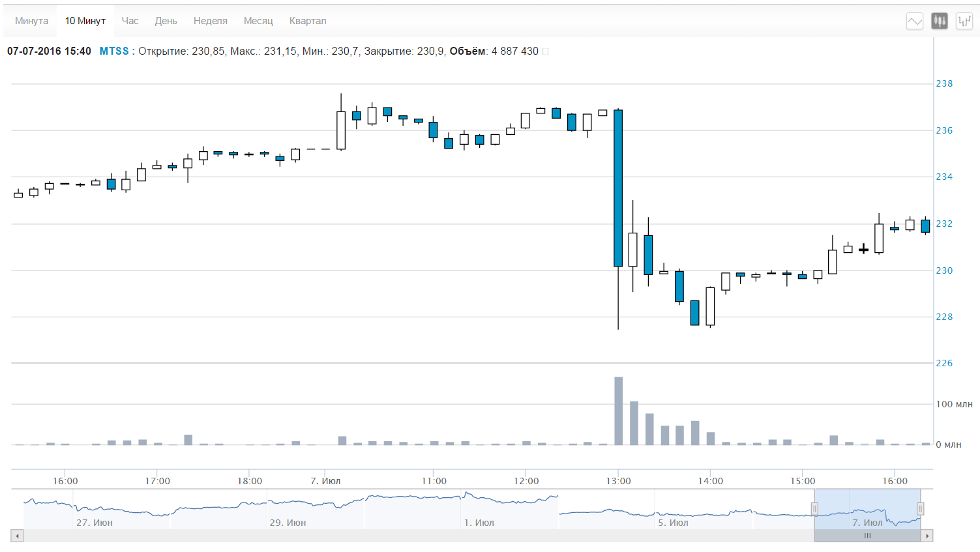Screen dimensions: 980x552
Task: Click the 234 price axis label
Action: point(944,177)
